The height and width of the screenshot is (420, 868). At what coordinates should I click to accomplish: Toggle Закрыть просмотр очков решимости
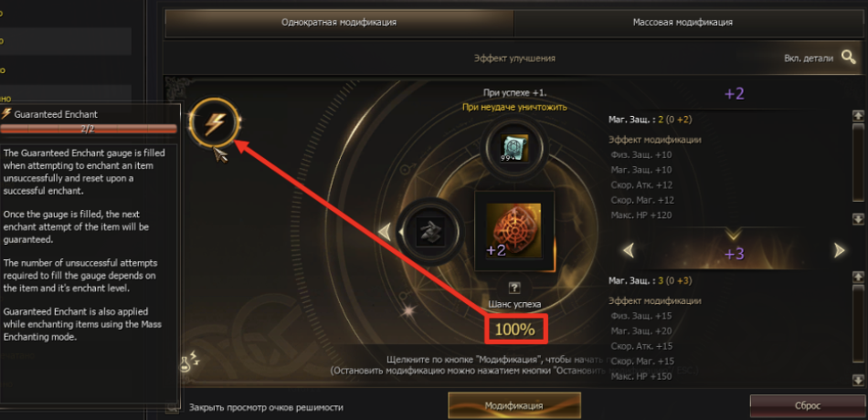(x=266, y=407)
